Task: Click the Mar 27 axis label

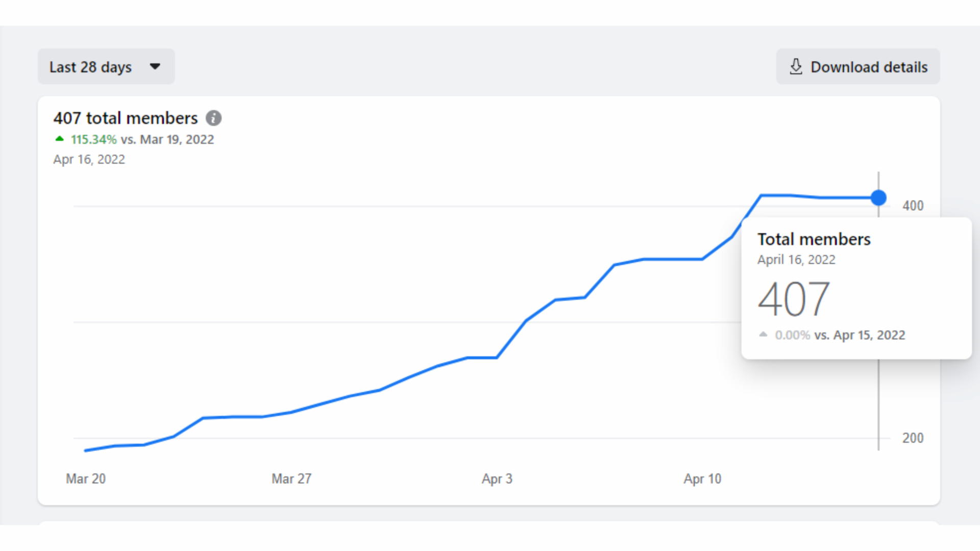Action: click(291, 479)
